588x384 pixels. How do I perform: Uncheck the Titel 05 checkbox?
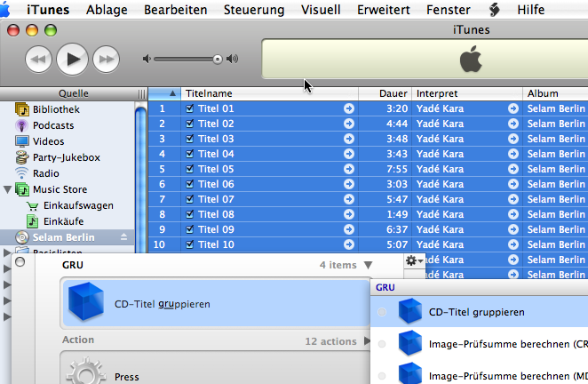[x=190, y=169]
